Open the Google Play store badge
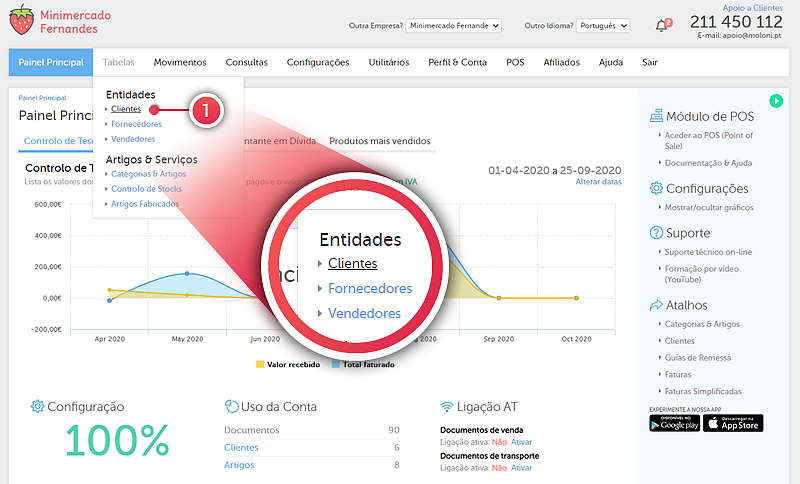Image resolution: width=800 pixels, height=484 pixels. point(674,423)
